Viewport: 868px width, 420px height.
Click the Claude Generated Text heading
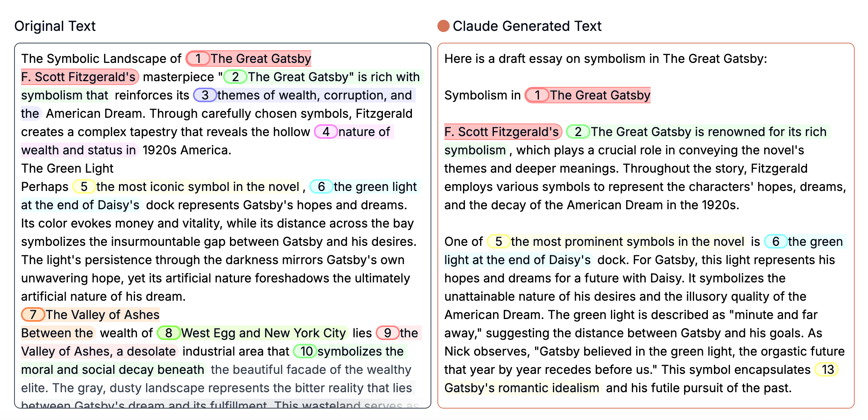[527, 26]
